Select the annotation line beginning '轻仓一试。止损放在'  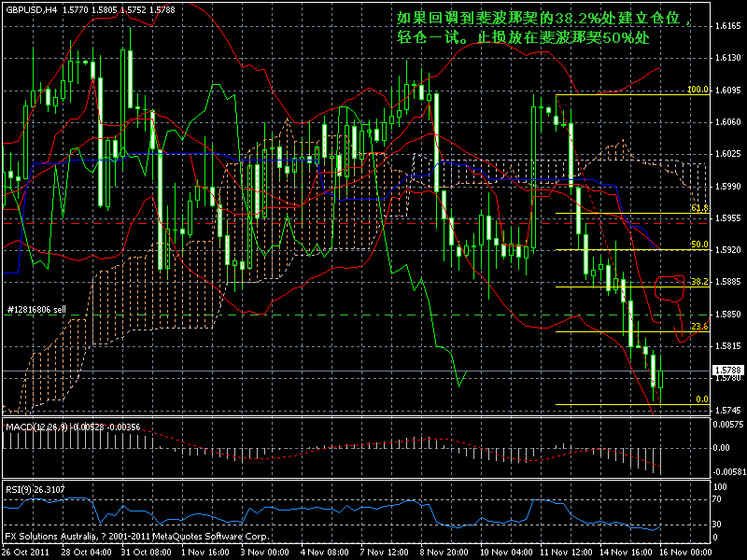click(523, 37)
